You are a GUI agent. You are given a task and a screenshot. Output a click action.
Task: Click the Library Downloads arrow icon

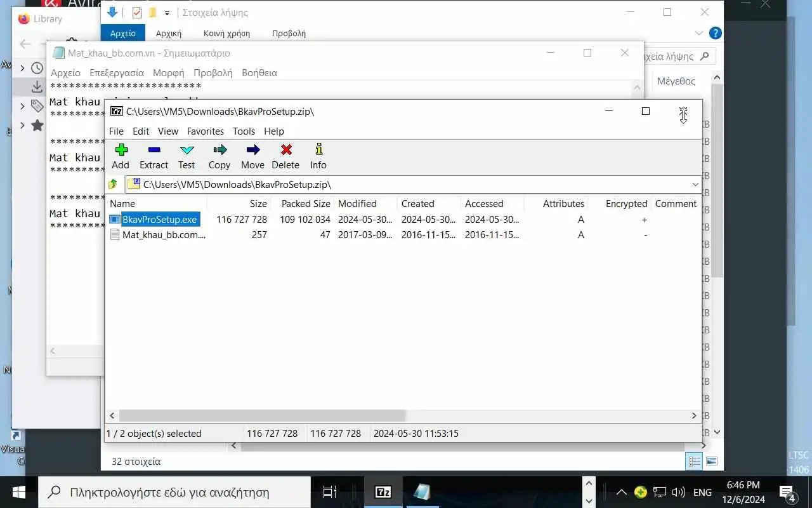click(x=37, y=87)
